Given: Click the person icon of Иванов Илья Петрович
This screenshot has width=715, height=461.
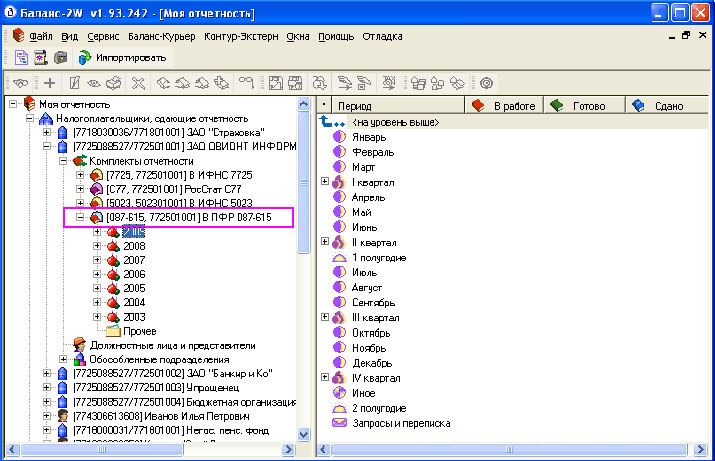Looking at the screenshot, I should 63,416.
